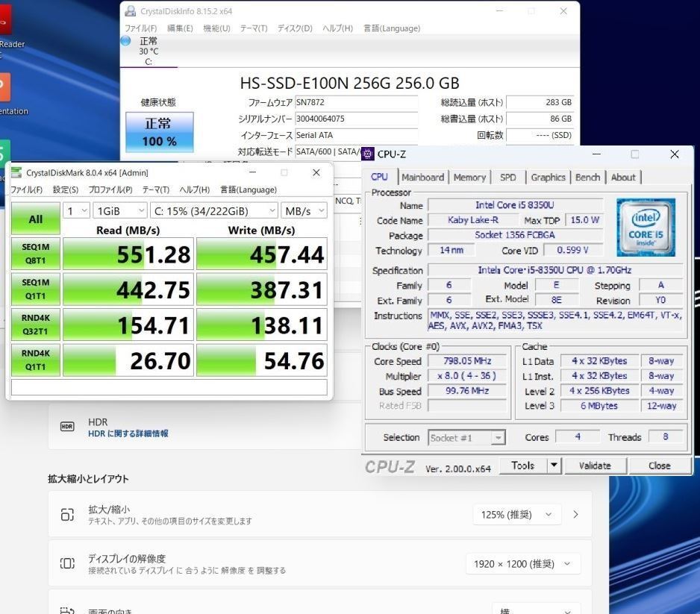Open テーマ(T) menu in CrystalDiskMark
The height and width of the screenshot is (614, 700).
156,189
